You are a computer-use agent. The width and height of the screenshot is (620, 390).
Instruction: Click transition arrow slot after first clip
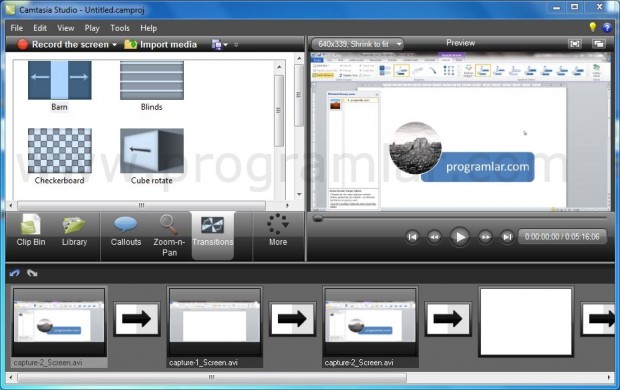pyautogui.click(x=137, y=319)
